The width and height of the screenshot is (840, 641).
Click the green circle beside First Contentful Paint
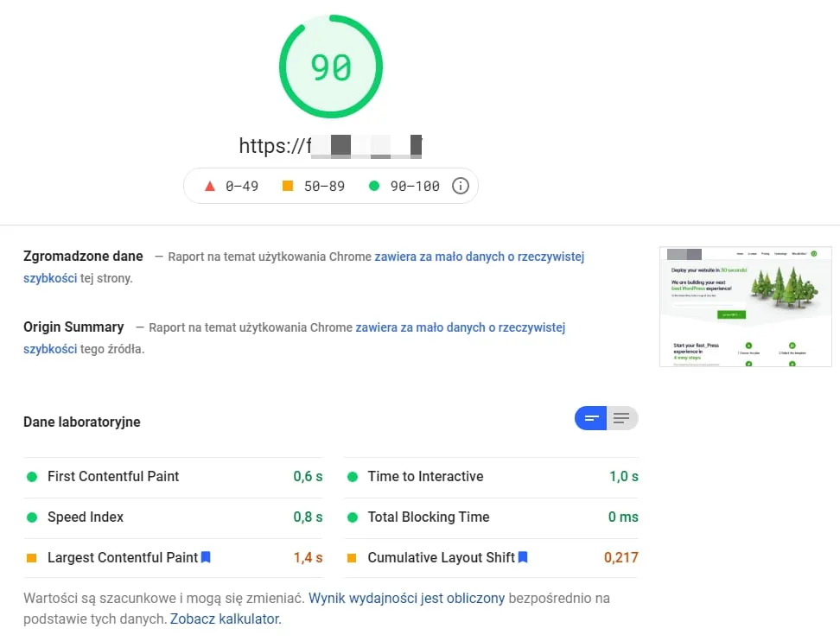pyautogui.click(x=32, y=476)
